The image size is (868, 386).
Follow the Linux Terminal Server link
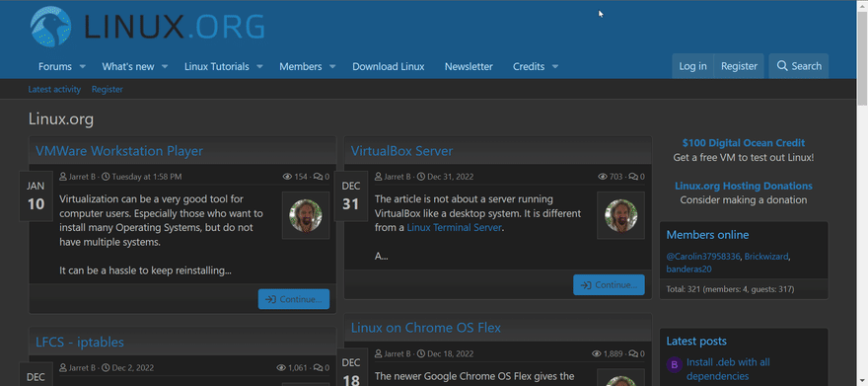pos(454,228)
